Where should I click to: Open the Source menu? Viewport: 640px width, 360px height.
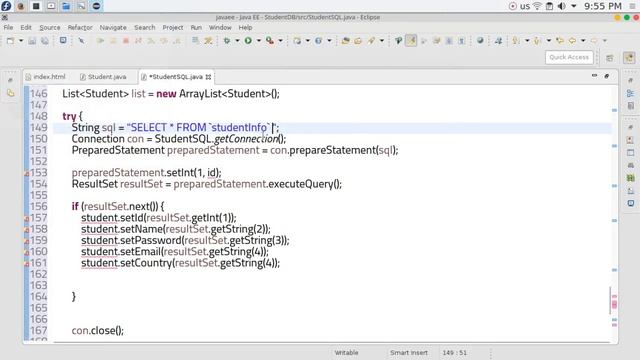(50, 27)
